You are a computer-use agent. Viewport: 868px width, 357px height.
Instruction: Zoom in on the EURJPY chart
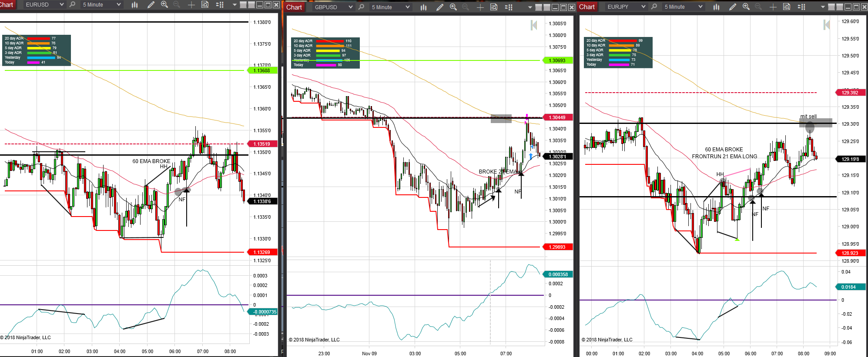tap(746, 7)
